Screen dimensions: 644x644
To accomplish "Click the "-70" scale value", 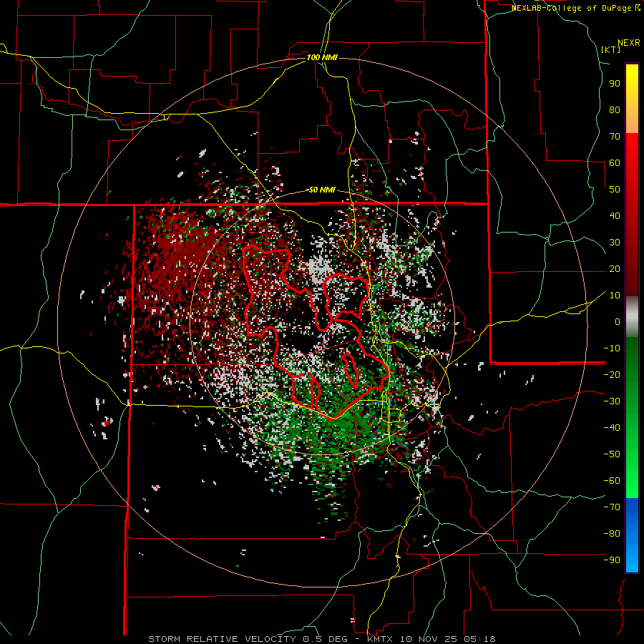I will point(612,507).
